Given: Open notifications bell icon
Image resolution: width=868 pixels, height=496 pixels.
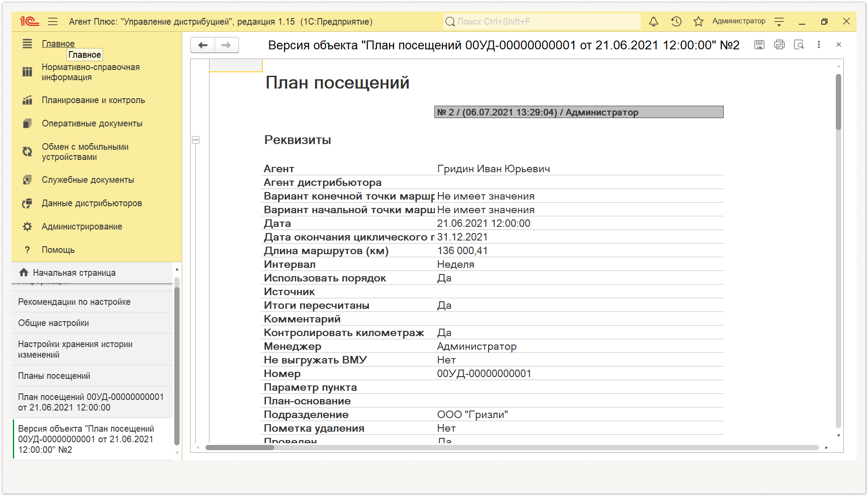Looking at the screenshot, I should click(654, 21).
